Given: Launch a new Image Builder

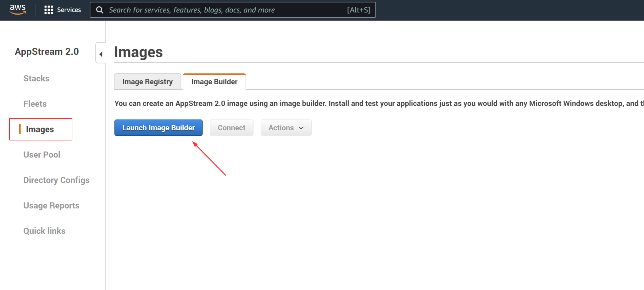Looking at the screenshot, I should 158,128.
